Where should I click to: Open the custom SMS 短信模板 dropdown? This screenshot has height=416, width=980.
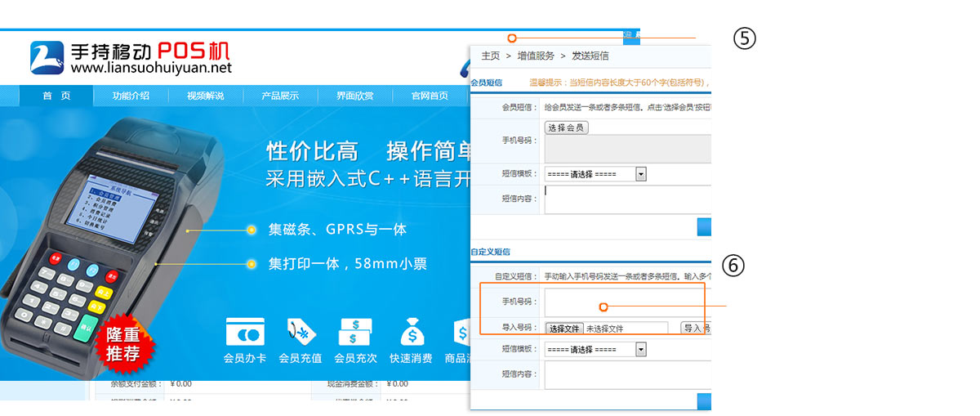point(595,349)
